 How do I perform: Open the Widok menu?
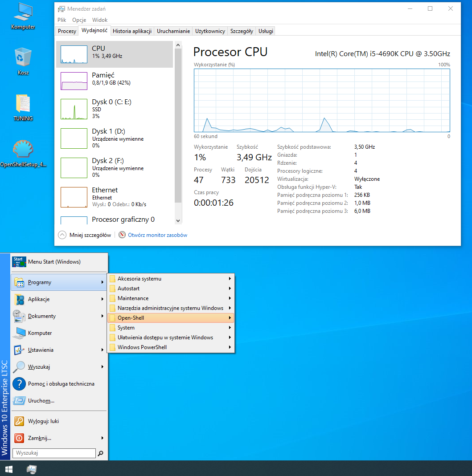(x=100, y=20)
